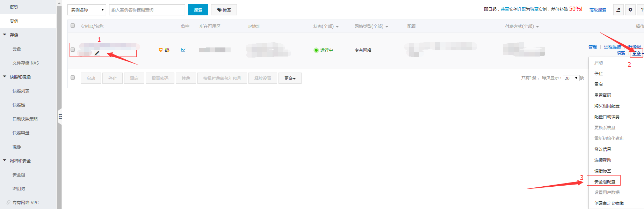
Task: Select 修改信息 in the dropdown menu
Action: (603, 149)
